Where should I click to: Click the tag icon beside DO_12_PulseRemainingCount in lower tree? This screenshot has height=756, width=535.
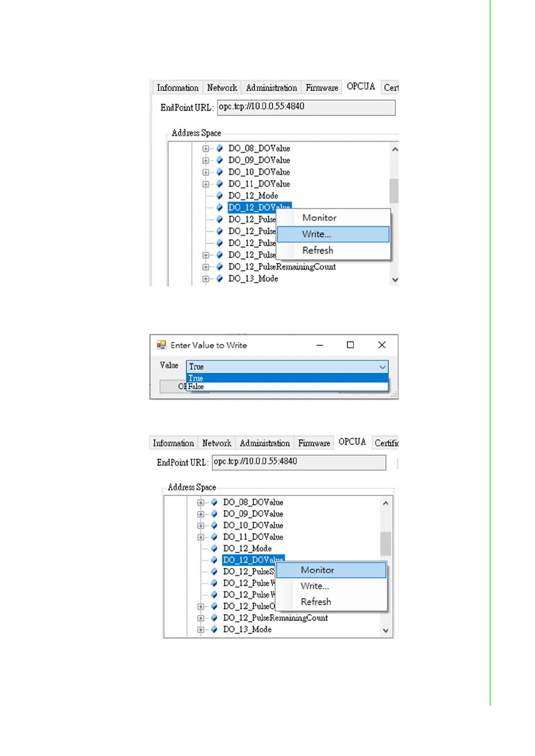tap(214, 618)
